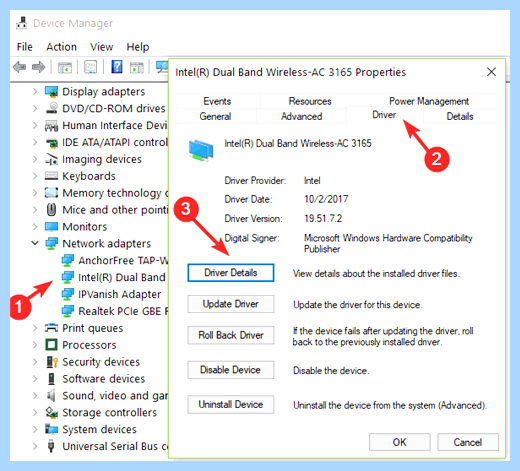The width and height of the screenshot is (520, 471).
Task: Click the Intel(R) Dual Band adapter icon
Action: 68,278
